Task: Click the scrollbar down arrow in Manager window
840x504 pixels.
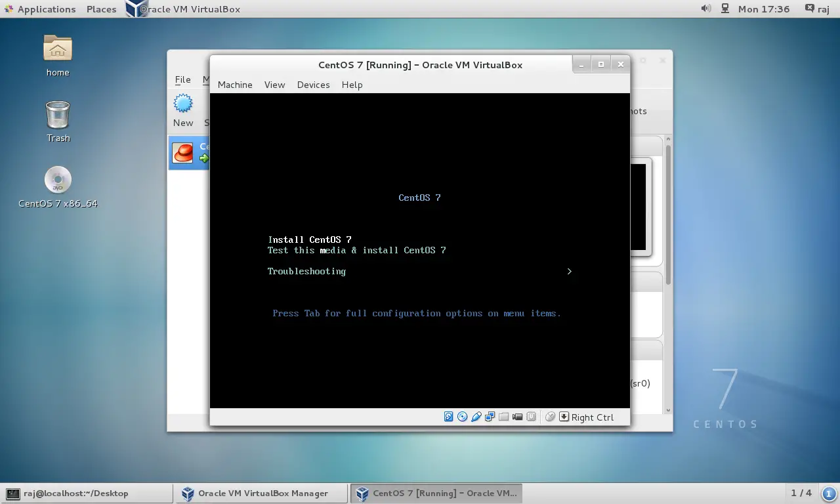Action: 667,409
